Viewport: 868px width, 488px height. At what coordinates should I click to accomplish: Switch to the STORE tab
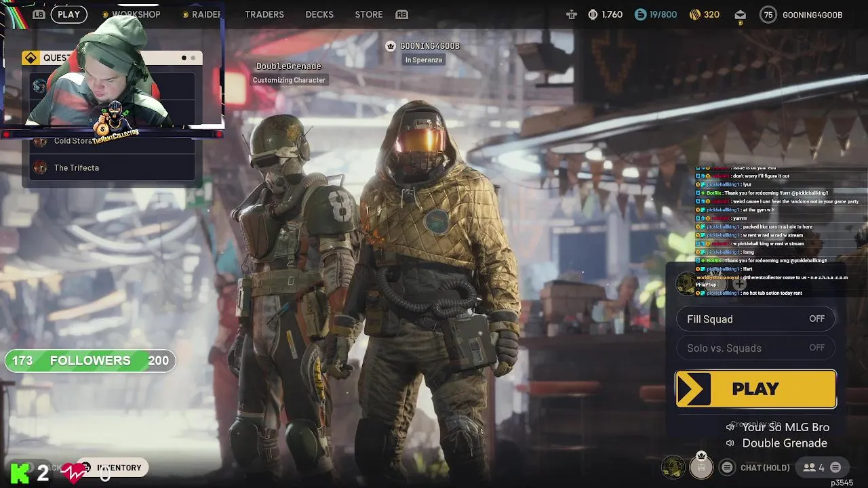click(369, 14)
